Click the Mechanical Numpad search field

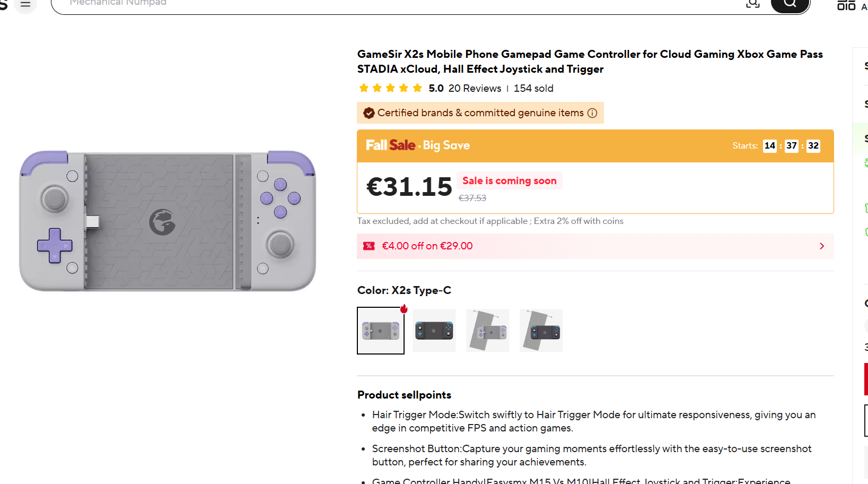371,4
